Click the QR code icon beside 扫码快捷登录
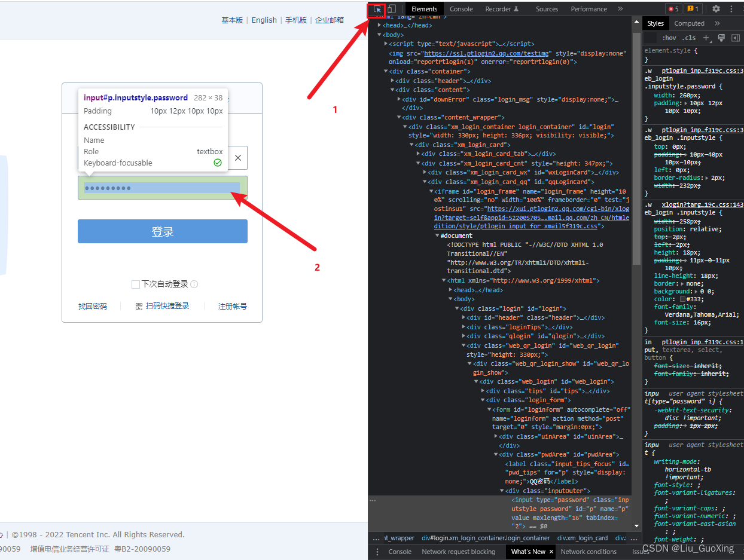744x560 pixels. coord(139,306)
